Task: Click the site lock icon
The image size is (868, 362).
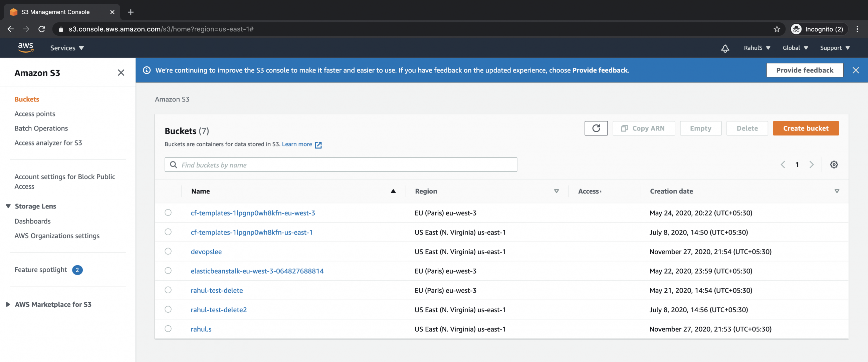Action: (61, 29)
